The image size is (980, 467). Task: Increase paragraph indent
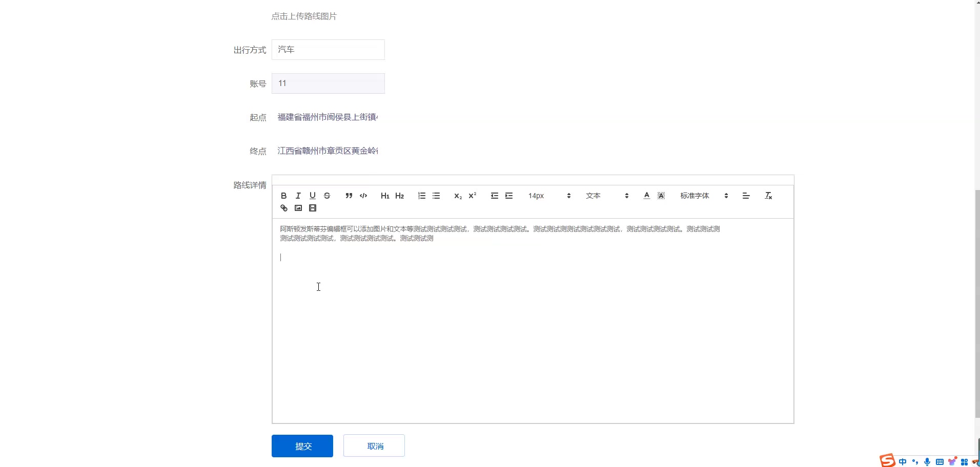coord(508,196)
